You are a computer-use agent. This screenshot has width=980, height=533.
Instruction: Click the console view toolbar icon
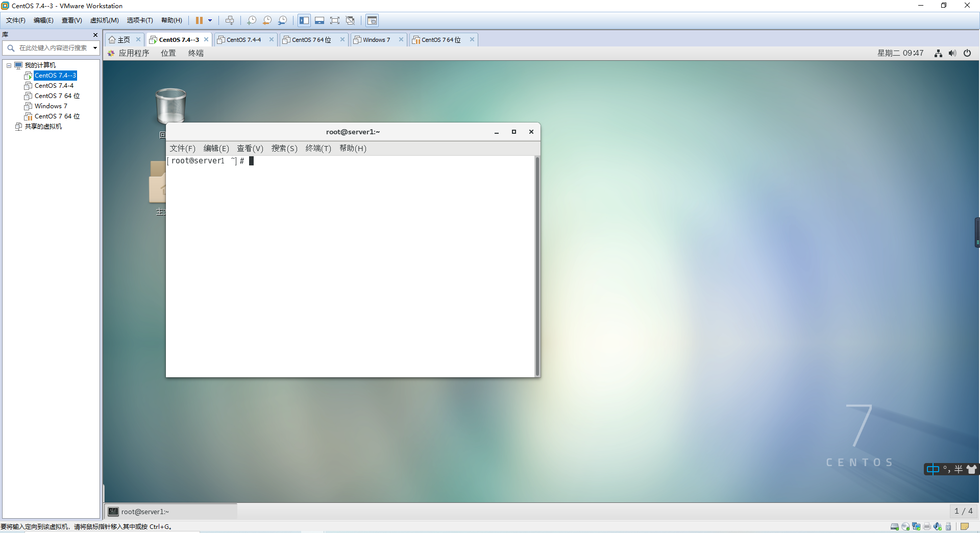click(x=372, y=20)
